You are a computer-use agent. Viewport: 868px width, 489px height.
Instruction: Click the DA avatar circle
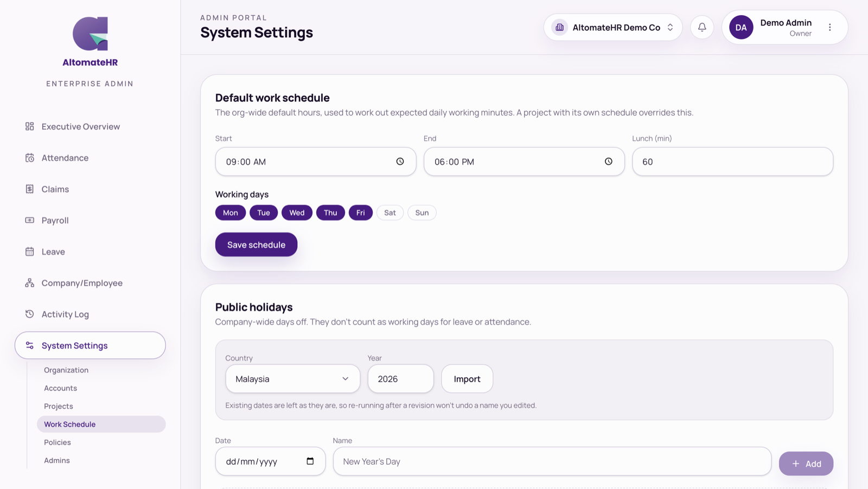coord(741,27)
